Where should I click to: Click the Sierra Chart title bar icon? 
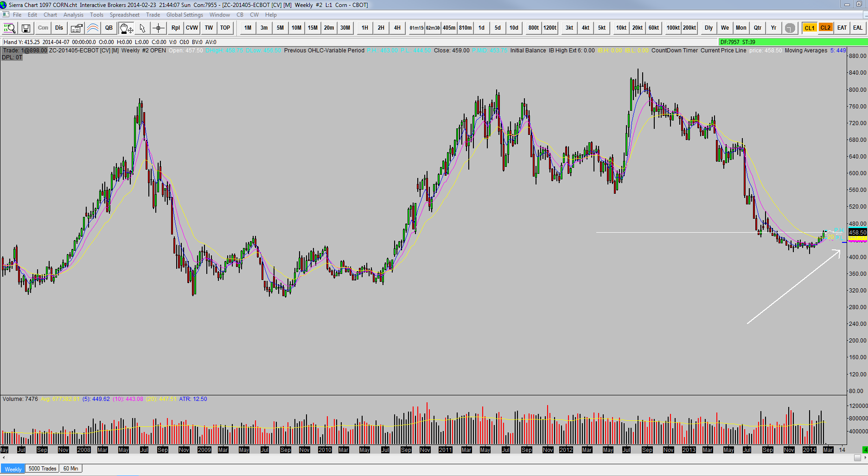coord(4,5)
